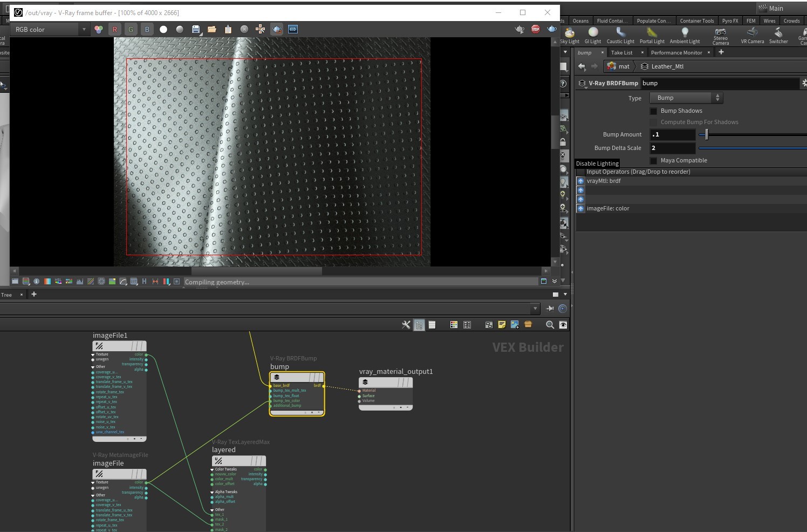Select the Sky Light shelf tool
The image size is (807, 532).
click(x=570, y=36)
